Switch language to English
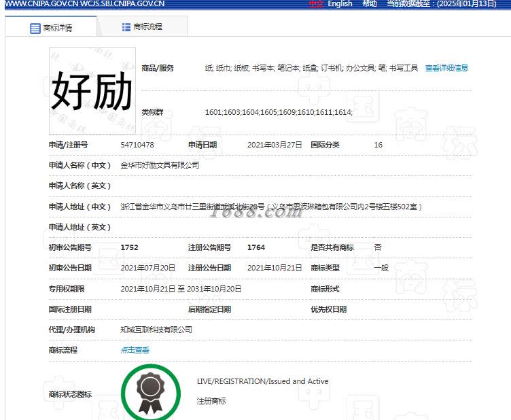 [x=340, y=4]
